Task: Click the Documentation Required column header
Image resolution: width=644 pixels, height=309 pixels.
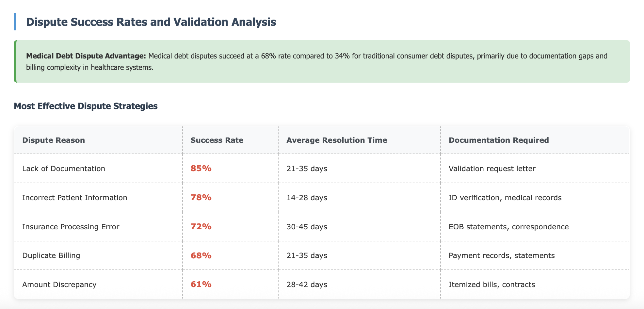Action: [x=535, y=140]
